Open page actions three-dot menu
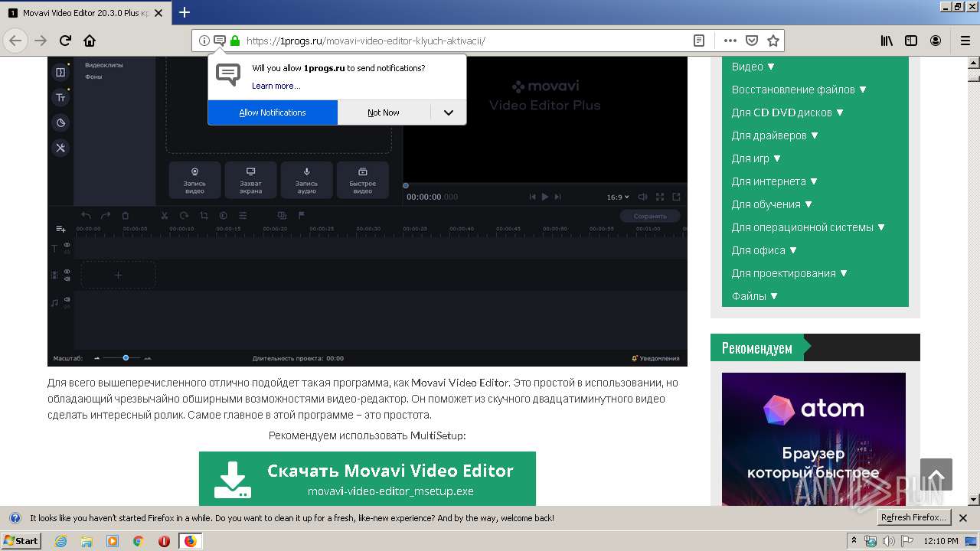 tap(730, 41)
